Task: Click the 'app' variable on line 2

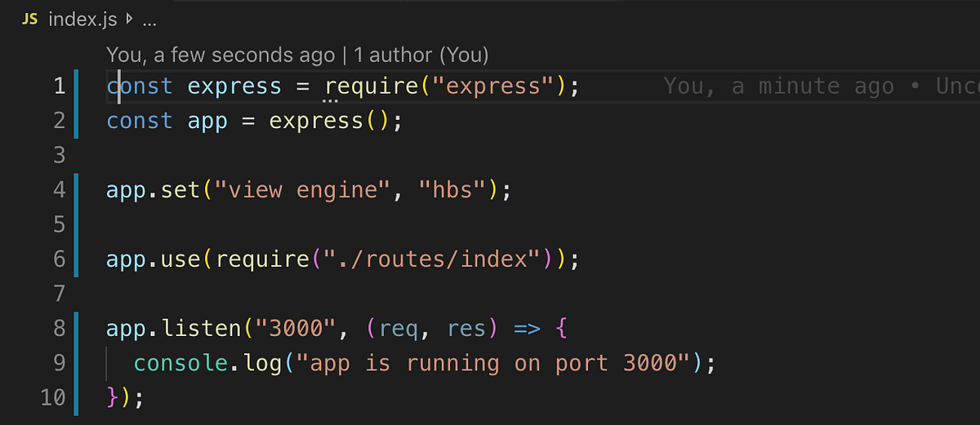Action: pyautogui.click(x=207, y=122)
